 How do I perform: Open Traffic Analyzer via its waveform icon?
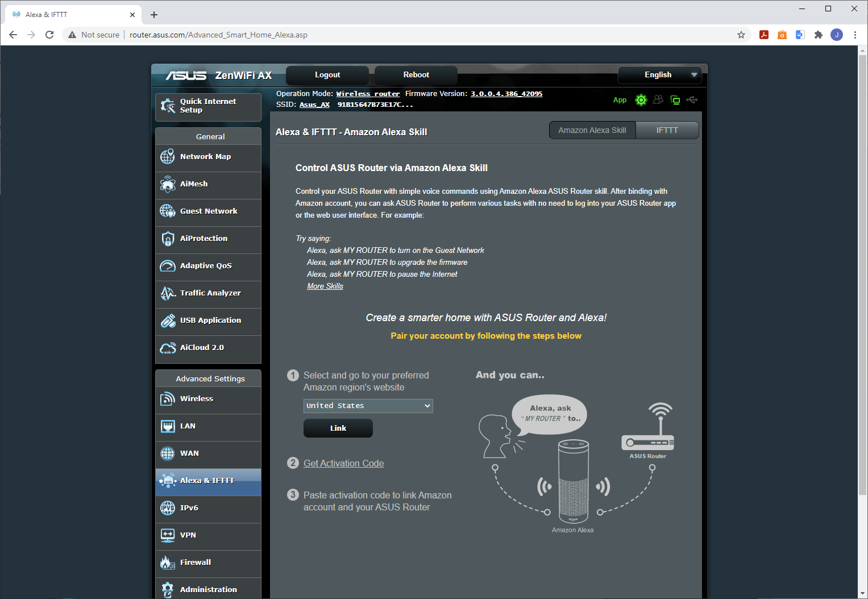click(168, 293)
